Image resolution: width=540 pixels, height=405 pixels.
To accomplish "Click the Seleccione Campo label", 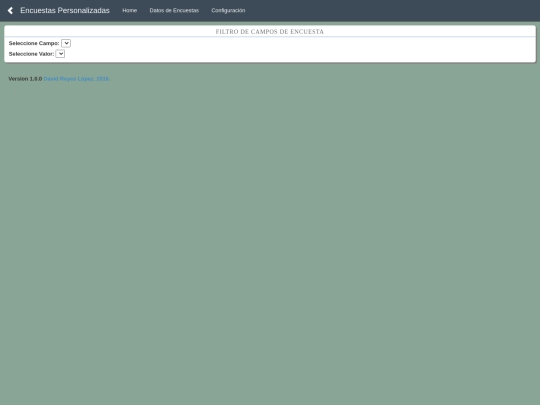I will pos(34,43).
